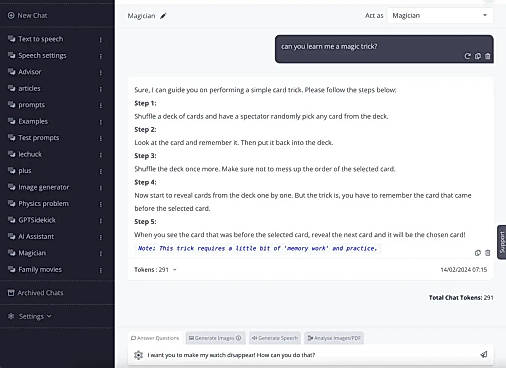Regenerate the user message with the refresh icon
506x368 pixels.
(467, 56)
